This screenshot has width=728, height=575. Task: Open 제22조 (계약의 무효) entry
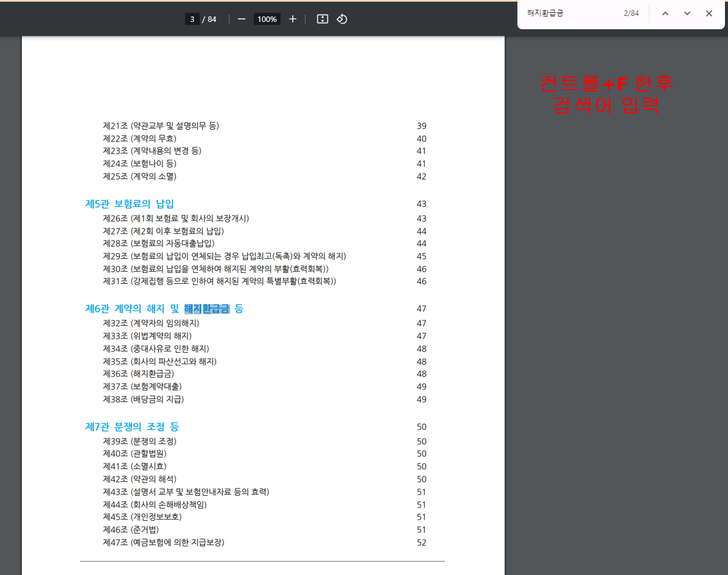point(139,138)
